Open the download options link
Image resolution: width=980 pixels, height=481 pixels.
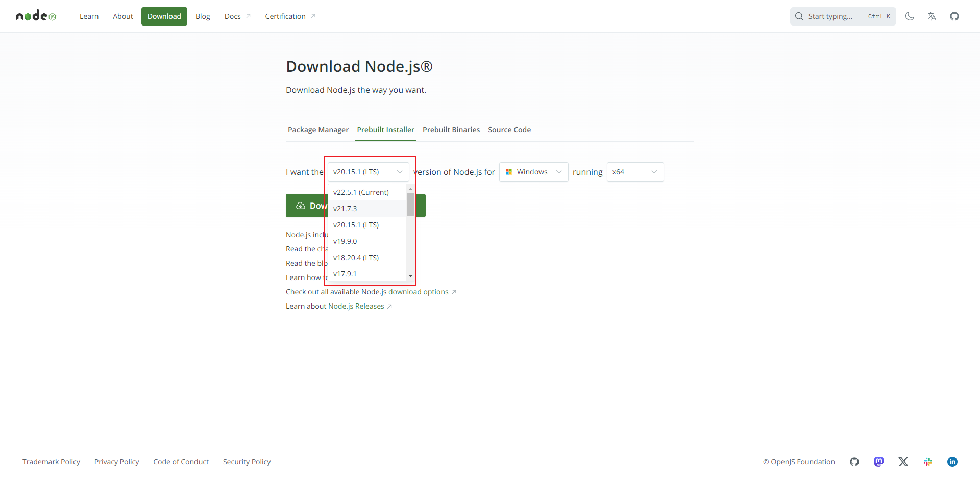pos(418,292)
